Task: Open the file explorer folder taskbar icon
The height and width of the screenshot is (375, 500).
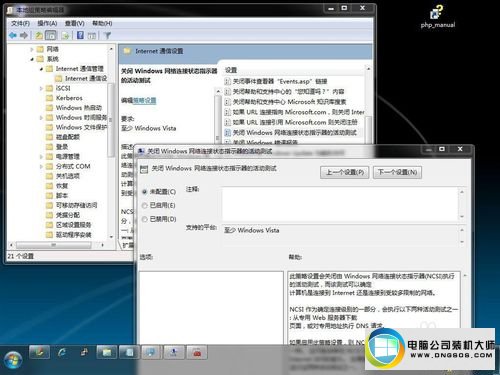Action: point(107,352)
